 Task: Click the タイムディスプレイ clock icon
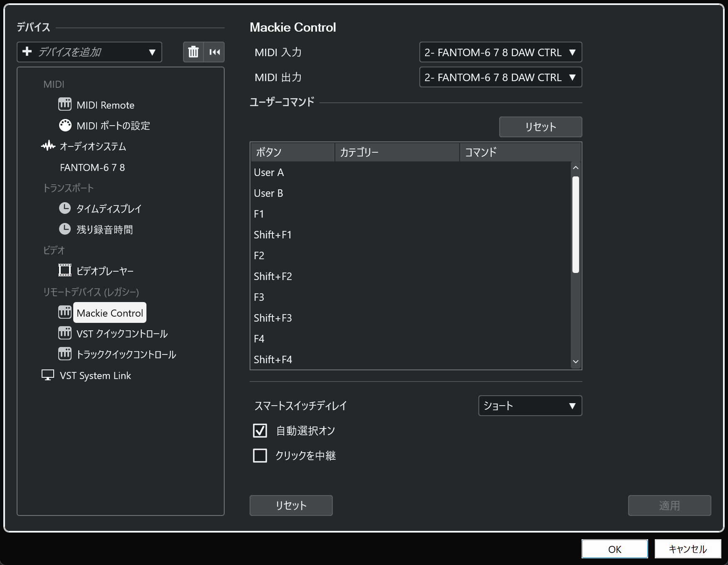(x=65, y=208)
